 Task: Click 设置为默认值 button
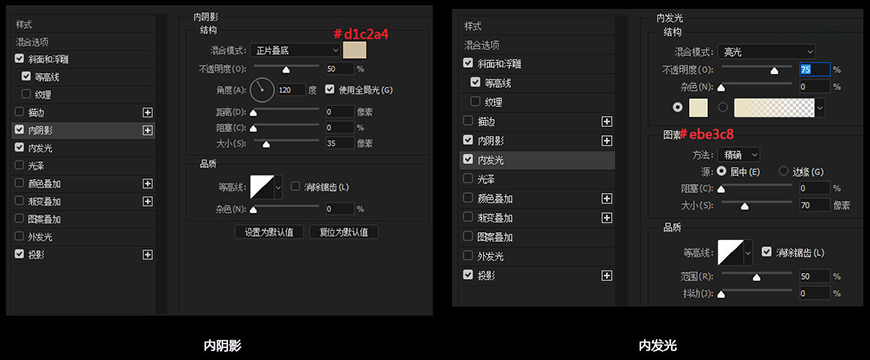269,232
